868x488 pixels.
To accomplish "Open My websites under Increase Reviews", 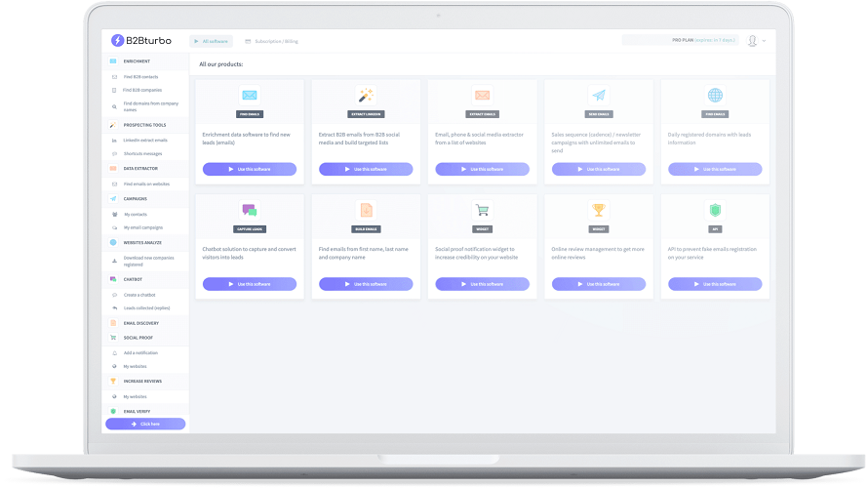I will [x=135, y=397].
